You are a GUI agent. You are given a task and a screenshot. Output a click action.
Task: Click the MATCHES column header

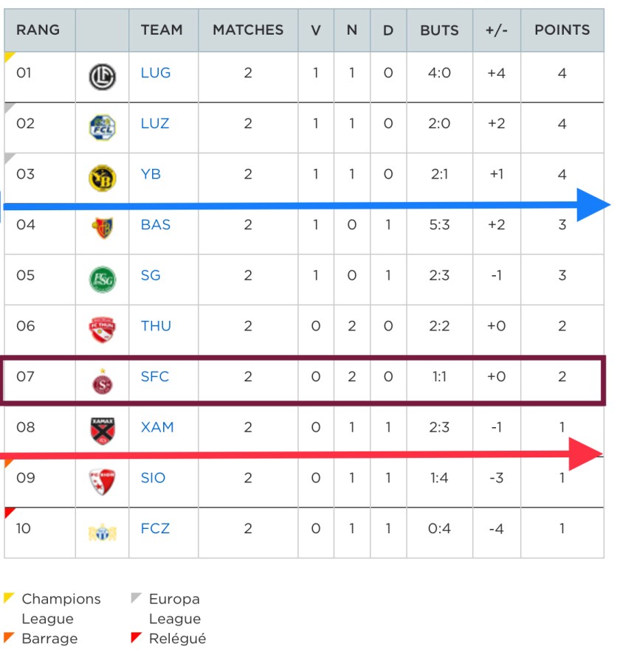click(x=248, y=30)
